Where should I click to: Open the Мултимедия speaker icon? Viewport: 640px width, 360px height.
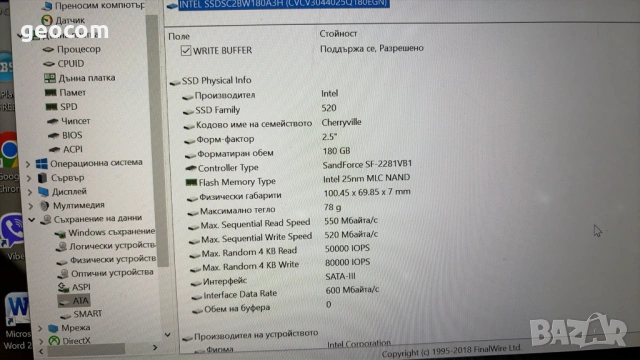click(44, 206)
